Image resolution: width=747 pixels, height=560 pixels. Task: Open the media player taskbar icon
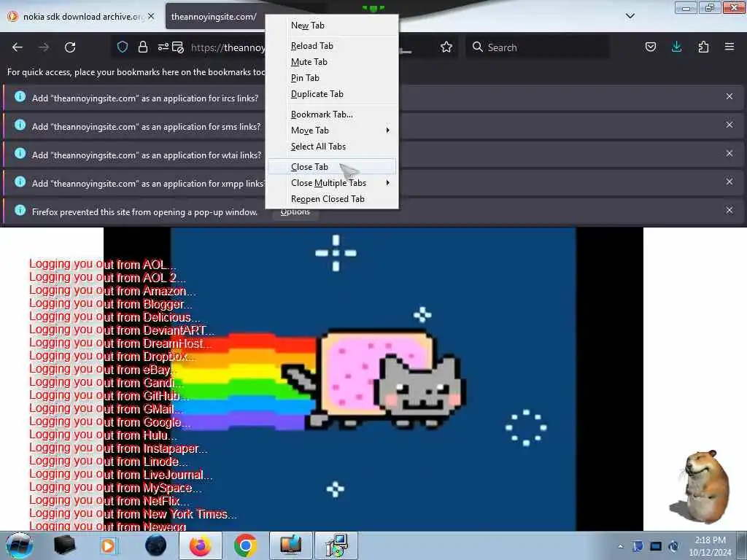109,545
